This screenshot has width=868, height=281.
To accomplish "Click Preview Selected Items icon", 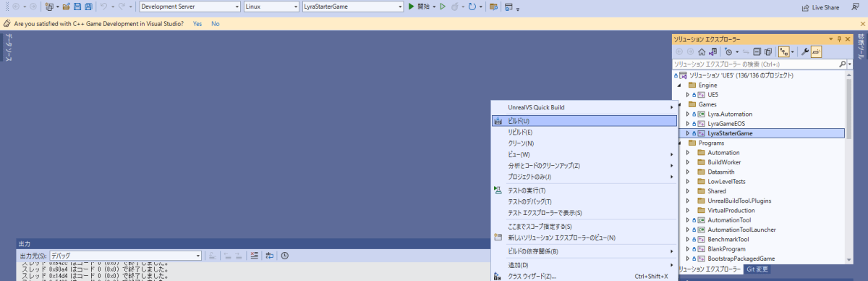I will point(816,52).
